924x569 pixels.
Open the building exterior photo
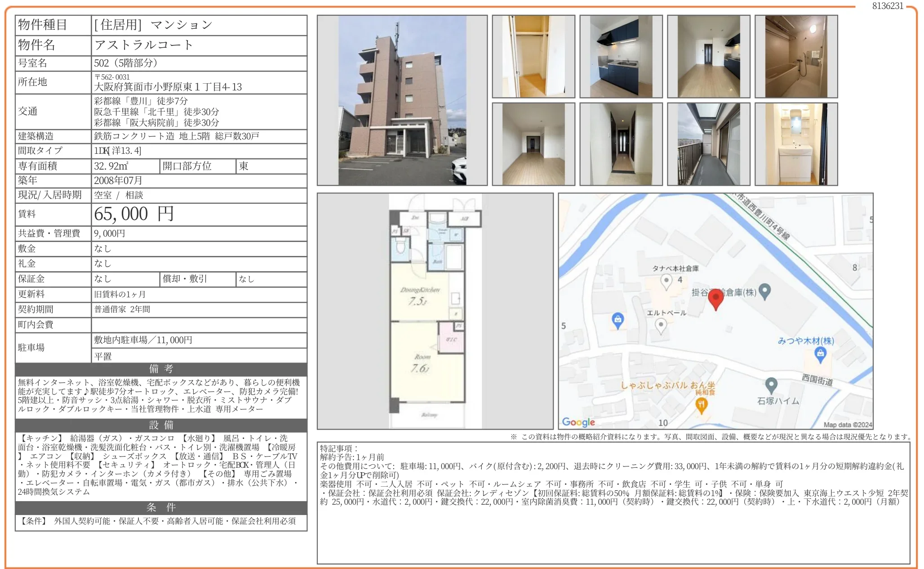tap(402, 100)
